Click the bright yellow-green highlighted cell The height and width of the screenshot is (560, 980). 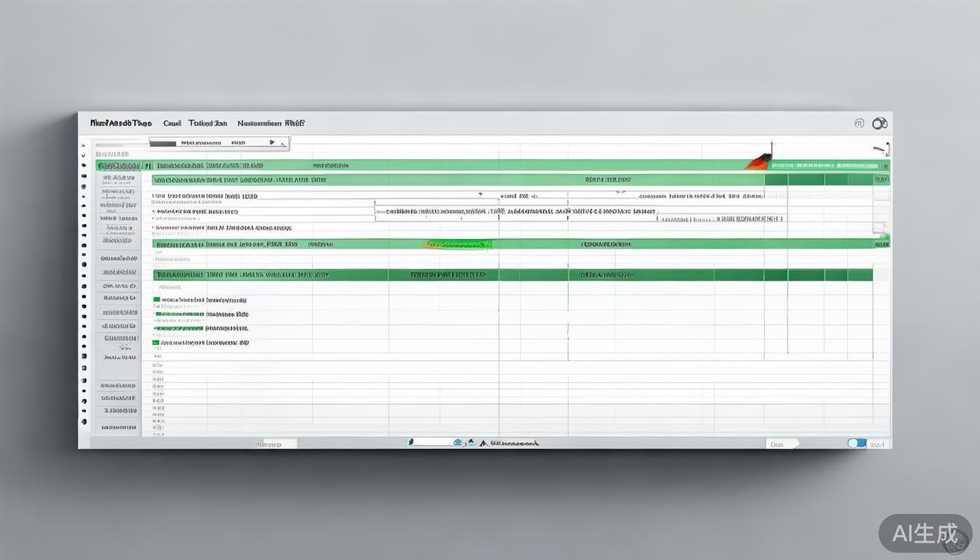pyautogui.click(x=457, y=245)
